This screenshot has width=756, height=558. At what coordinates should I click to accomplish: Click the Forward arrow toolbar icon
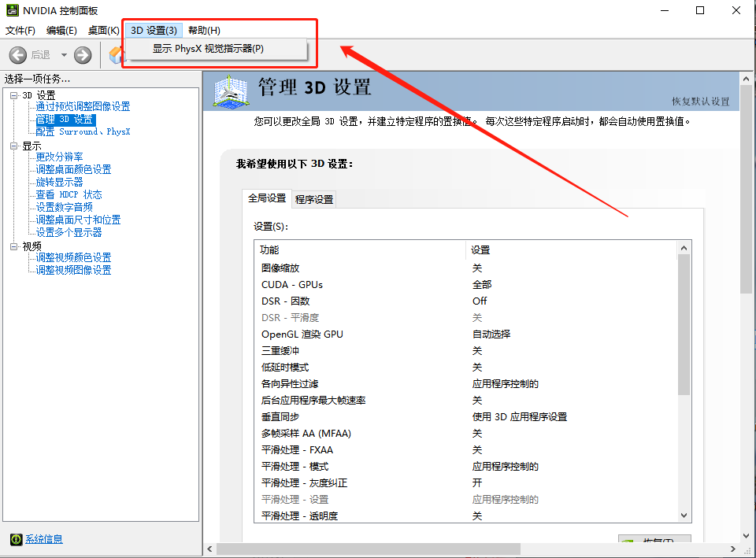(x=83, y=55)
